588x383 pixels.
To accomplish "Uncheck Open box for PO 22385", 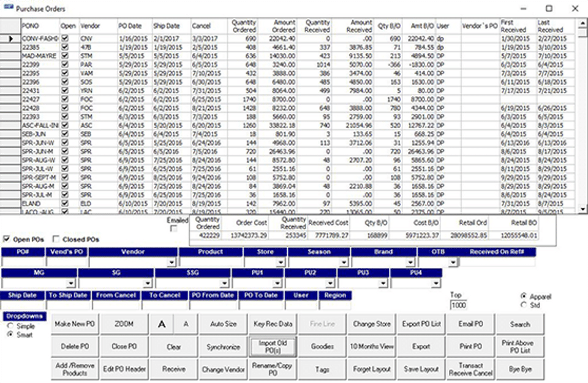I will (65, 47).
